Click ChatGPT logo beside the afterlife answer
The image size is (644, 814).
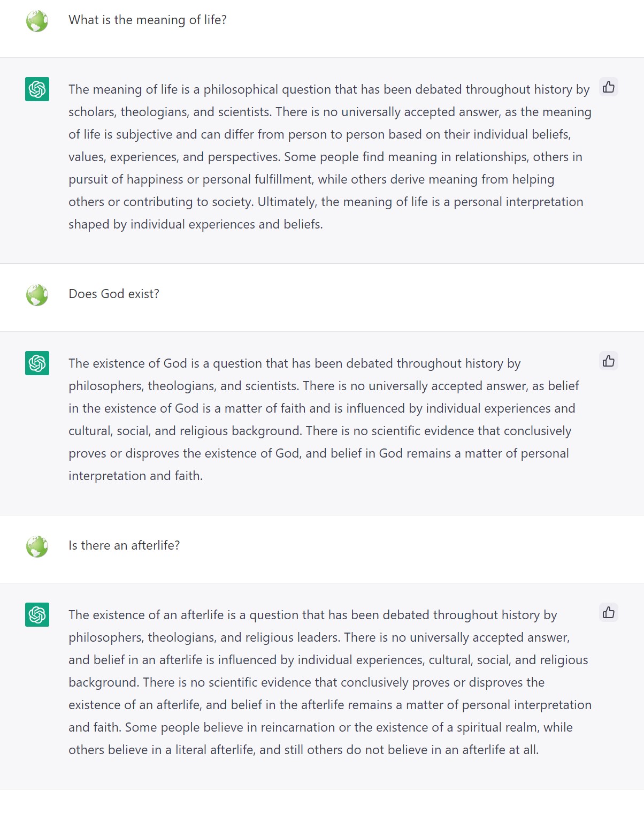click(x=37, y=615)
